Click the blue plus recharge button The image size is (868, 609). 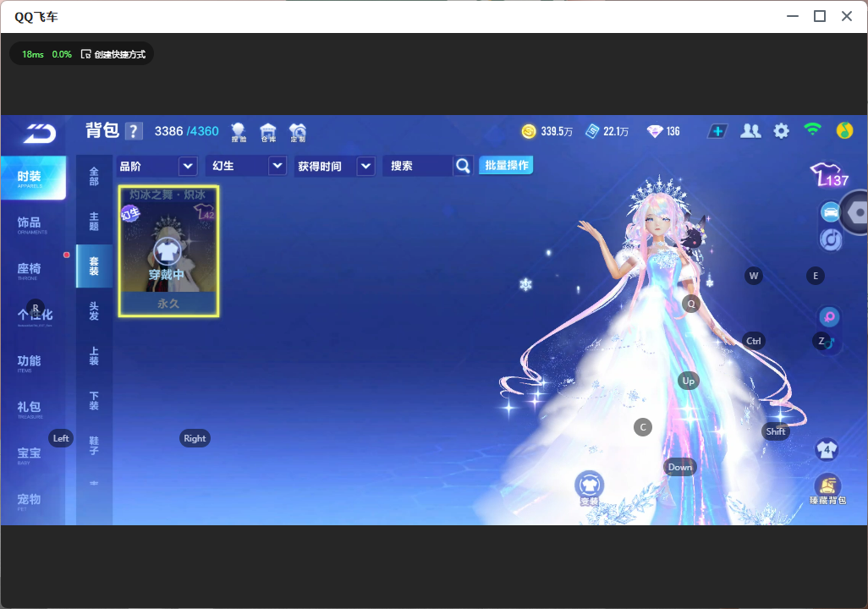[x=717, y=131]
